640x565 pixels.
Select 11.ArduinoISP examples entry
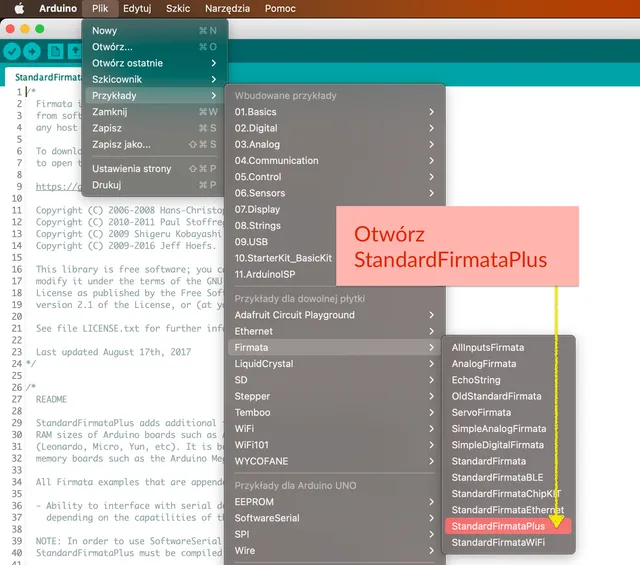[282, 274]
